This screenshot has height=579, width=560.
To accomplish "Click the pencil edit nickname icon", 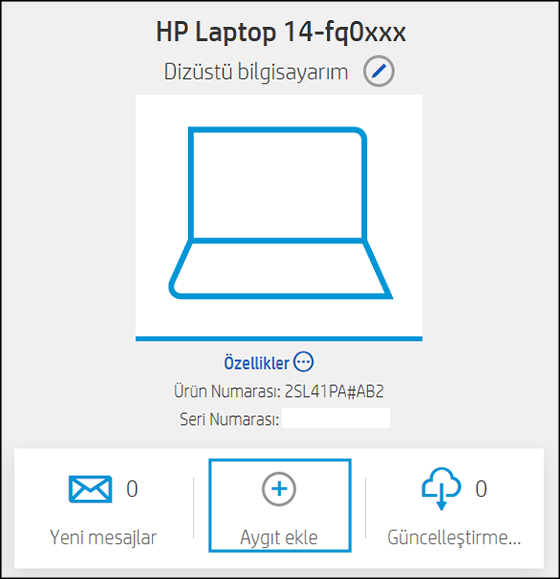I will [x=379, y=71].
